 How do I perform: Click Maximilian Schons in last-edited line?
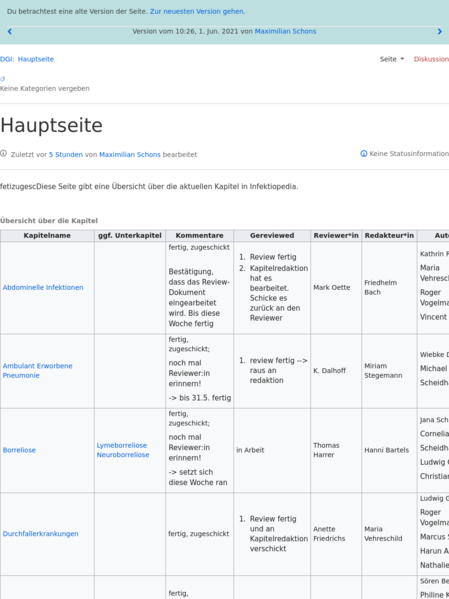click(x=130, y=155)
